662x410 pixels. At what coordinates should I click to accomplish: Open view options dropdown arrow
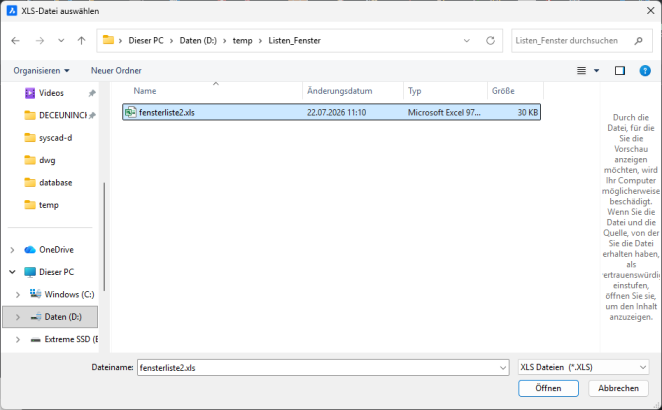coord(597,71)
